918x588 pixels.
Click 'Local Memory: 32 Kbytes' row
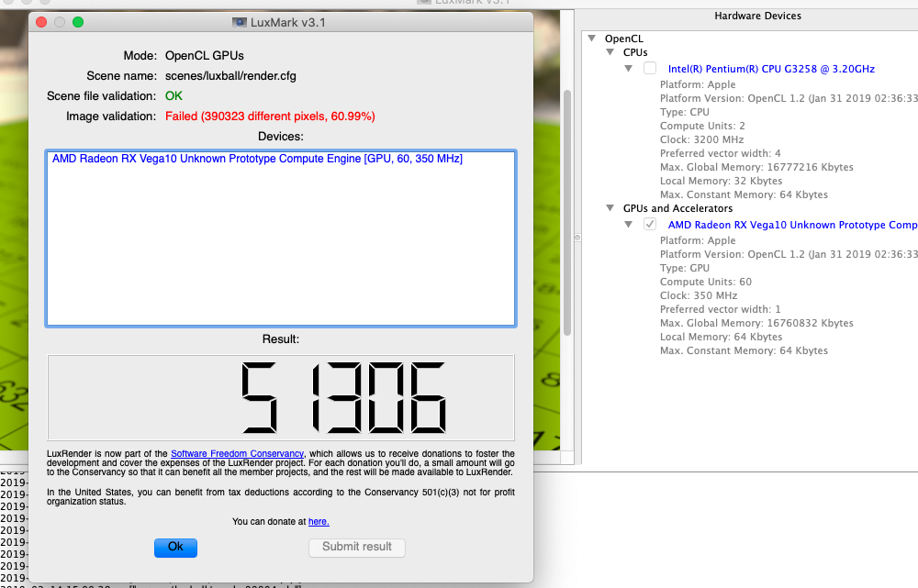pyautogui.click(x=721, y=181)
